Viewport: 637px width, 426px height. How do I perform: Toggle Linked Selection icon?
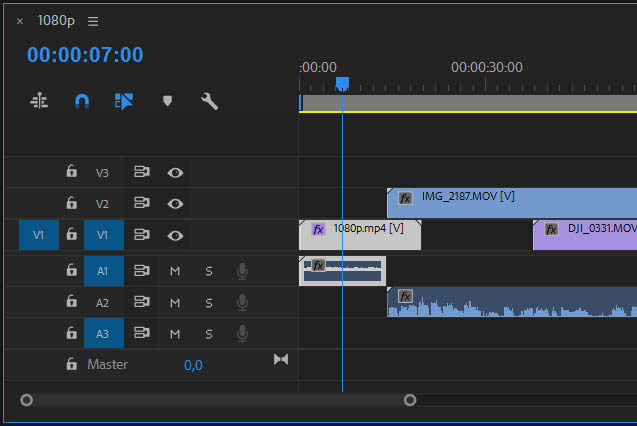click(x=124, y=101)
